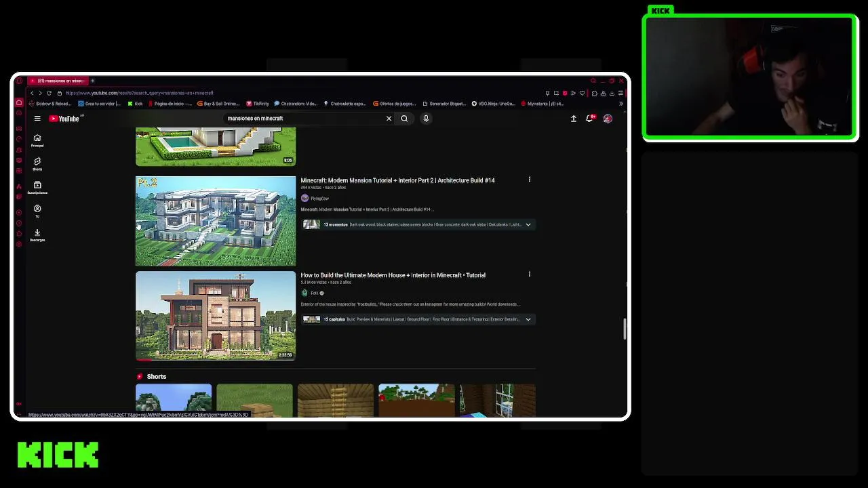This screenshot has height=488, width=868.
Task: Open the first Shorts thumbnail
Action: tap(174, 401)
